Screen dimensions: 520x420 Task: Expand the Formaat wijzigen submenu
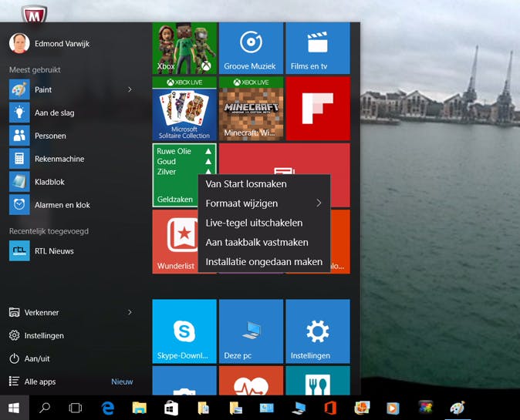[x=263, y=203]
